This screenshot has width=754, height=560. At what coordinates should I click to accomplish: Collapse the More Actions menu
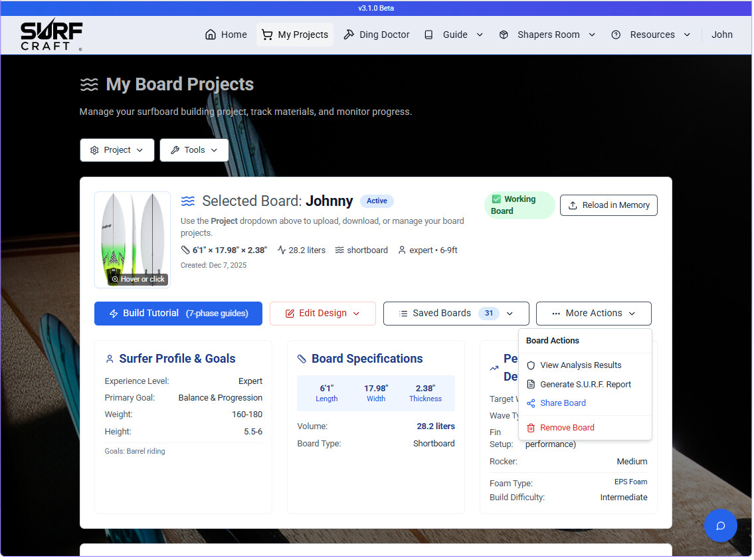click(593, 314)
